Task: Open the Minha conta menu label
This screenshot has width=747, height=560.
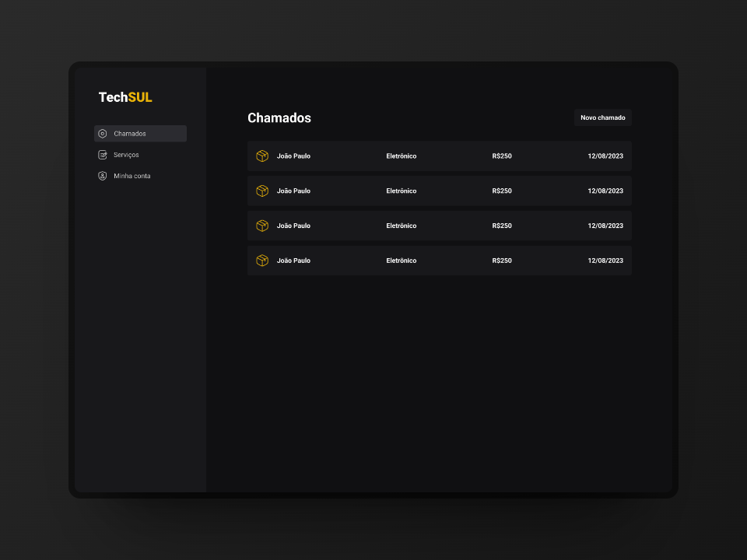Action: click(x=132, y=176)
